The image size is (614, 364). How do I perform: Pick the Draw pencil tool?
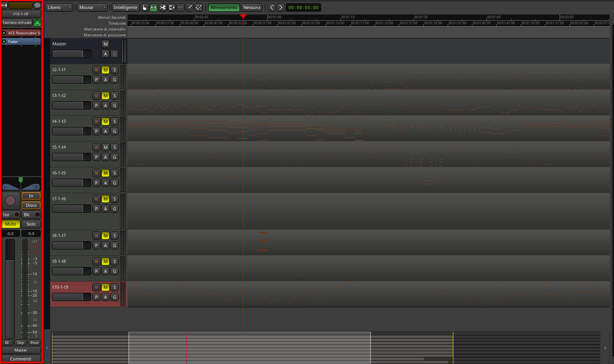click(x=189, y=7)
